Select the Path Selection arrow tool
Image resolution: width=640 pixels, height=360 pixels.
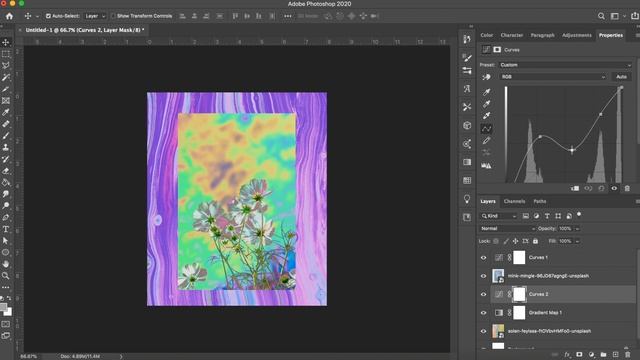6,241
